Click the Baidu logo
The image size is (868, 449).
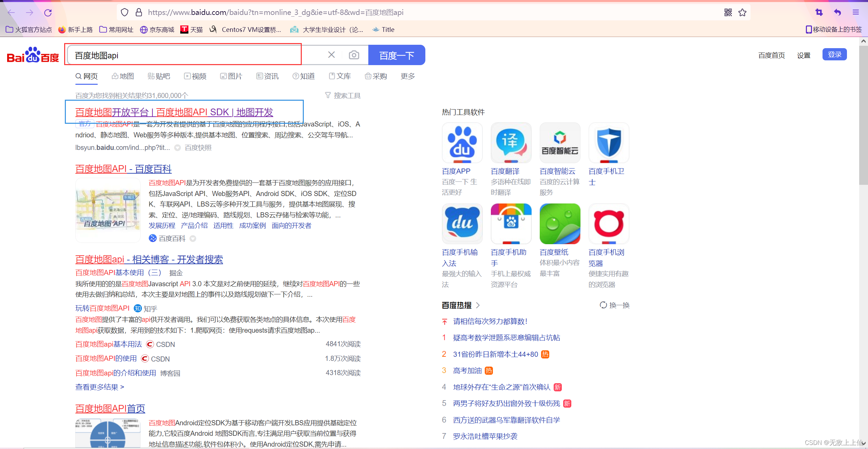click(x=33, y=55)
